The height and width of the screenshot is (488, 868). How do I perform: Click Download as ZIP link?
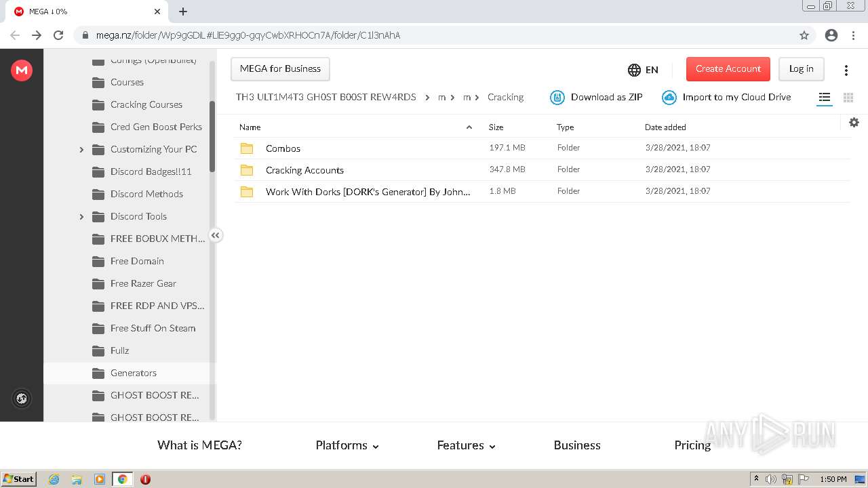coord(606,98)
